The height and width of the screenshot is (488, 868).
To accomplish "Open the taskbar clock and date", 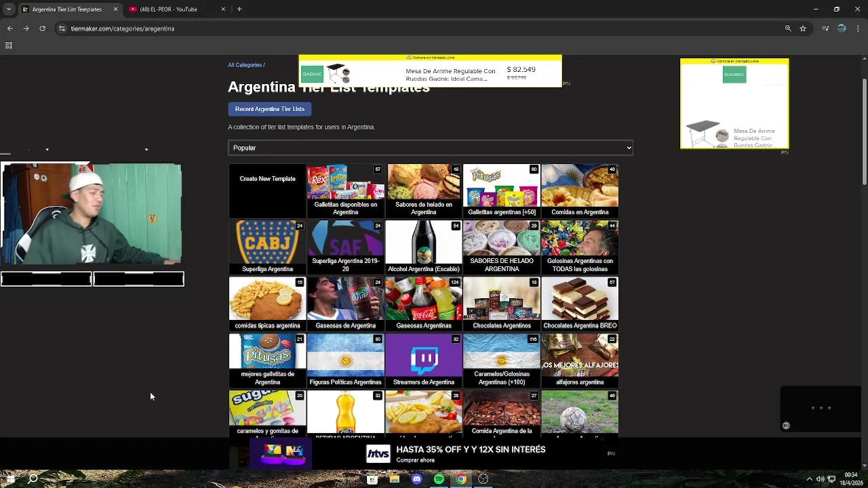I will (851, 479).
